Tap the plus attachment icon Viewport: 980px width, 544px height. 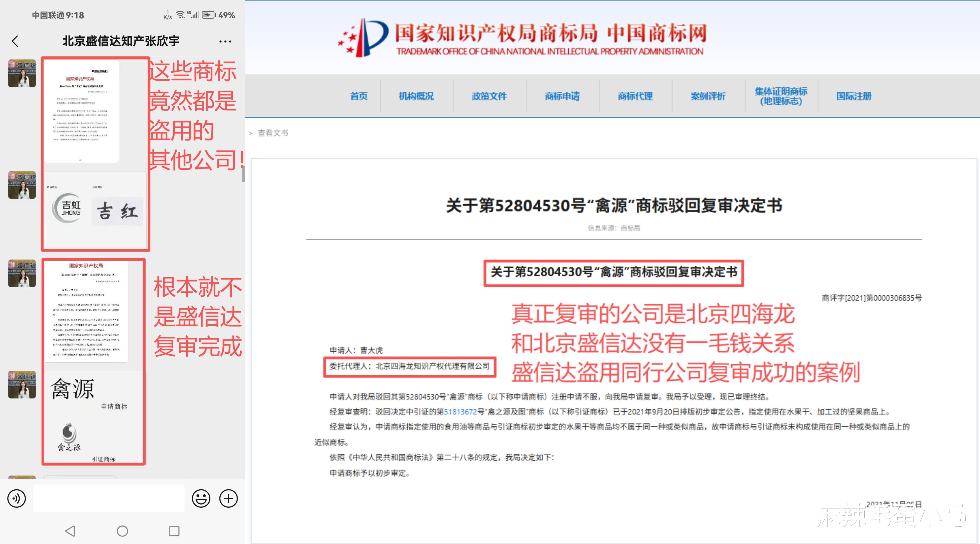click(229, 498)
